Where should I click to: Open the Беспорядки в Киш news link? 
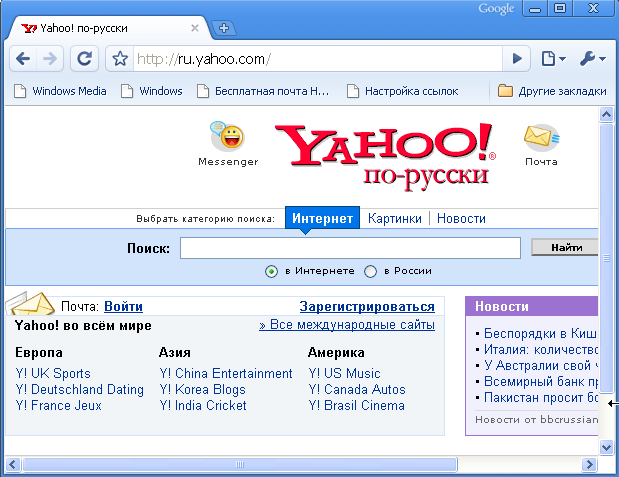tap(540, 333)
